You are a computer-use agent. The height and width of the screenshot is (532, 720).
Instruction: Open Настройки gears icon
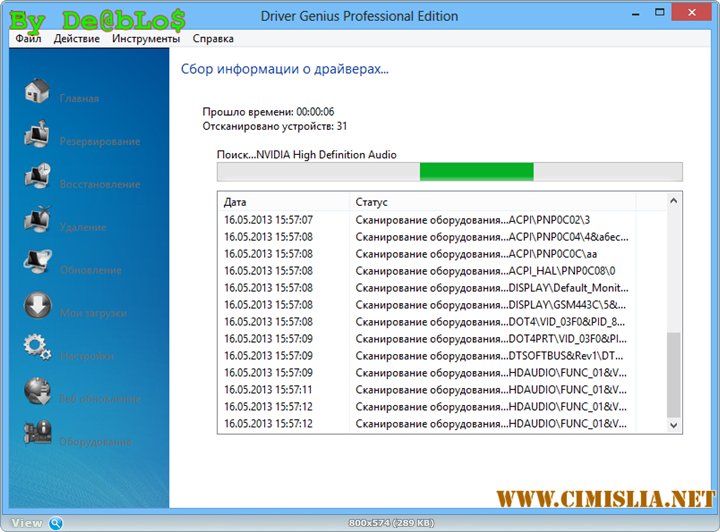point(37,348)
